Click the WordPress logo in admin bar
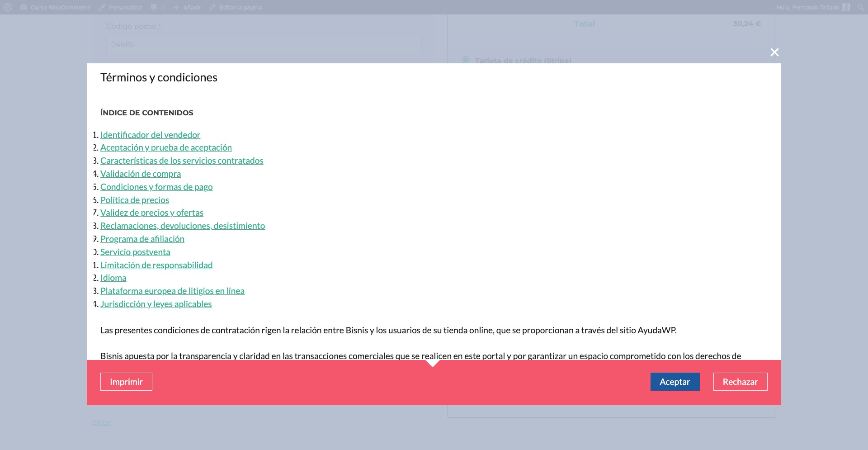The width and height of the screenshot is (868, 450). [x=8, y=7]
